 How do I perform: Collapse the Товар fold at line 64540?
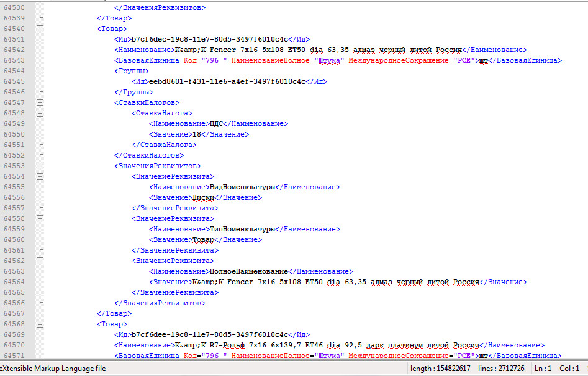40,29
